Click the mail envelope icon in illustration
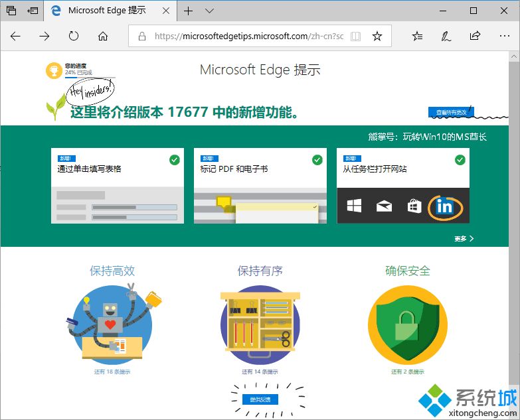 click(384, 206)
